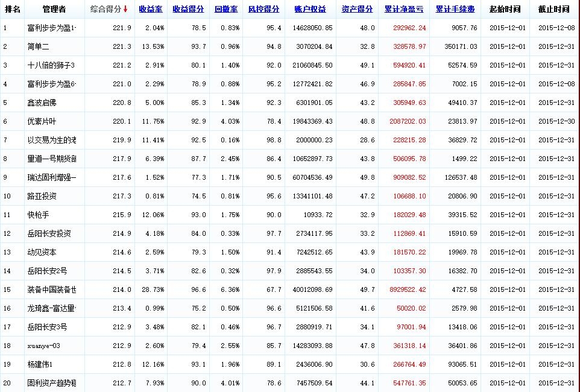Viewport: 580px width, 392px height.
Task: Click net profit value 8929522.42
Action: coord(408,289)
